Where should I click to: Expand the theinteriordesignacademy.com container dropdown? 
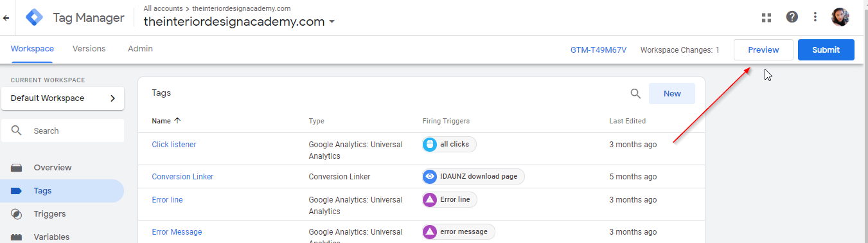332,22
